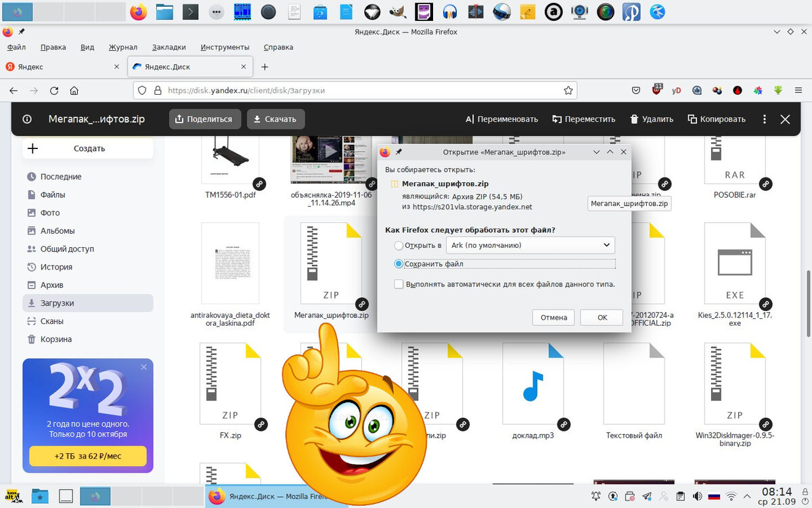Click Переименовать in the action bar
The width and height of the screenshot is (812, 508).
(x=501, y=119)
